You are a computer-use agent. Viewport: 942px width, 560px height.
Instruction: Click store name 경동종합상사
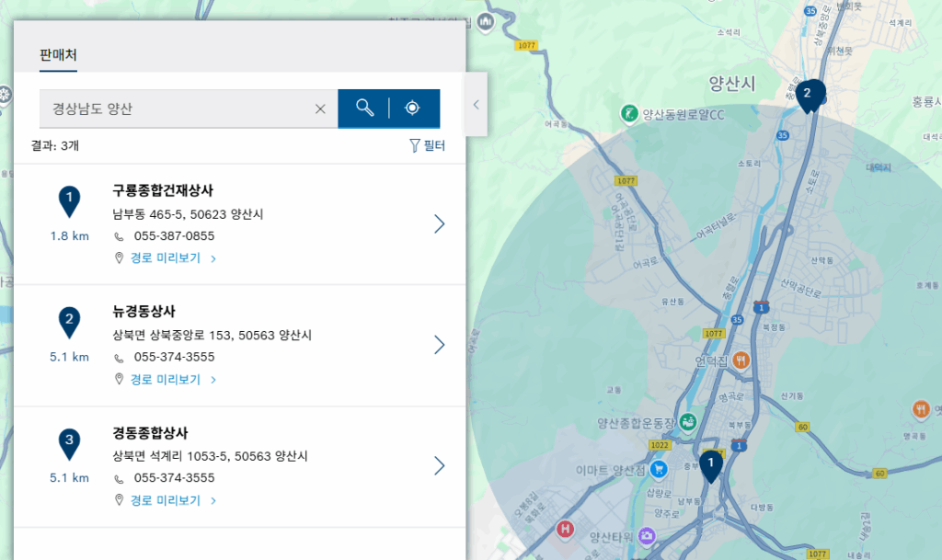pos(150,433)
